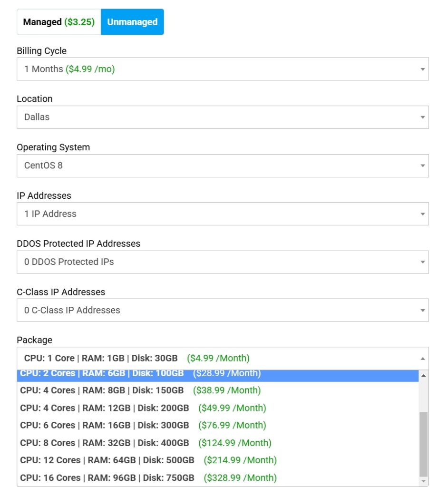Viewport: 448px width, 487px height.
Task: Open the Billing Cycle dropdown
Action: [x=223, y=69]
